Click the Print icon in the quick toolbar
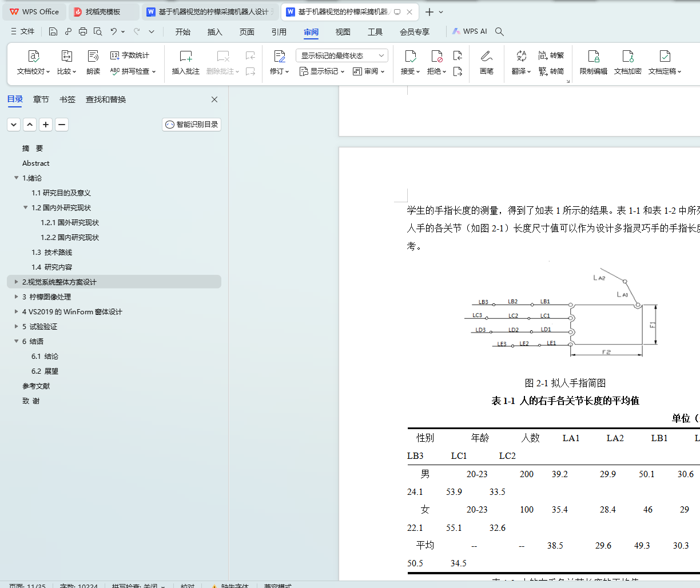Screen dimensions: 700x588 [x=83, y=32]
